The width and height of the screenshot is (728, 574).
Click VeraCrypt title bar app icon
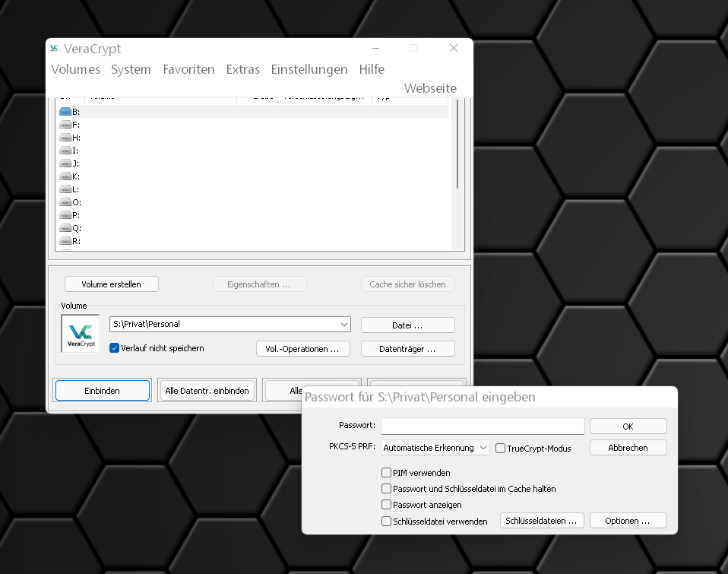click(54, 49)
